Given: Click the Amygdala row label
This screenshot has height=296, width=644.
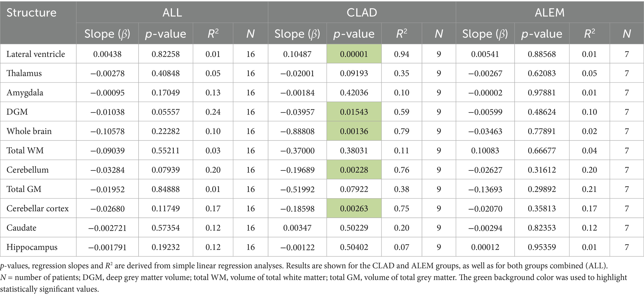Looking at the screenshot, I should [x=25, y=93].
